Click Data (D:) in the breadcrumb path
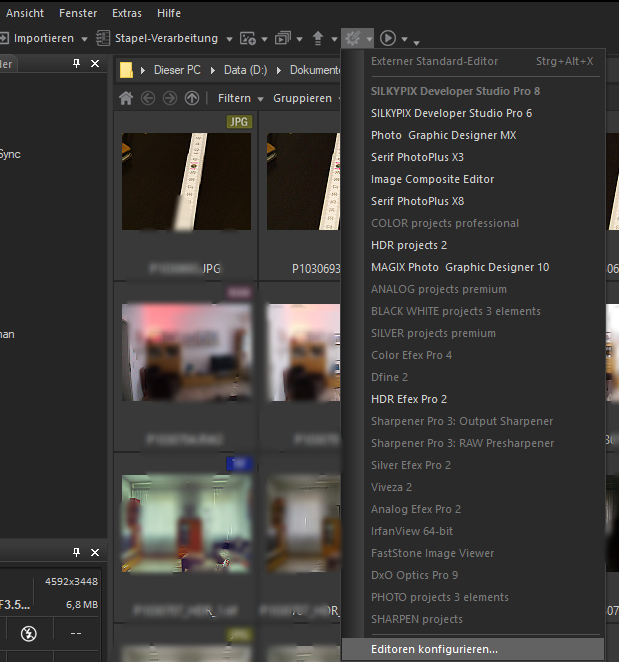Image resolution: width=619 pixels, height=662 pixels. pyautogui.click(x=249, y=70)
